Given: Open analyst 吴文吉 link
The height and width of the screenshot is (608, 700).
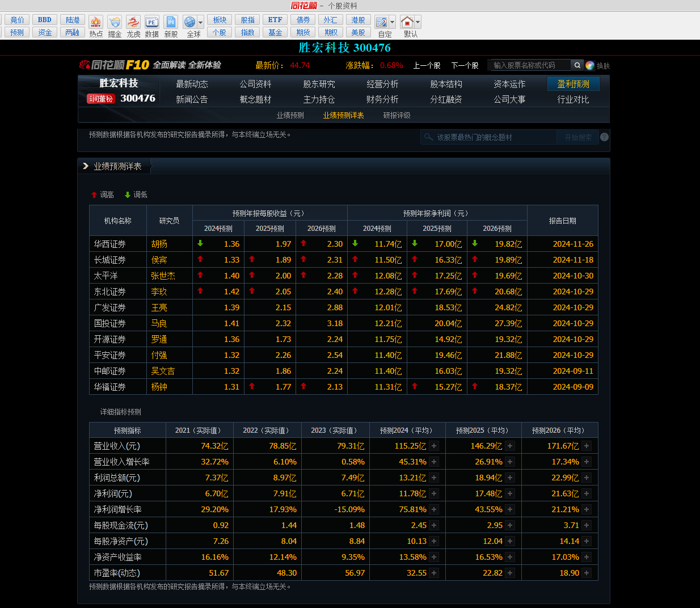Looking at the screenshot, I should (163, 371).
